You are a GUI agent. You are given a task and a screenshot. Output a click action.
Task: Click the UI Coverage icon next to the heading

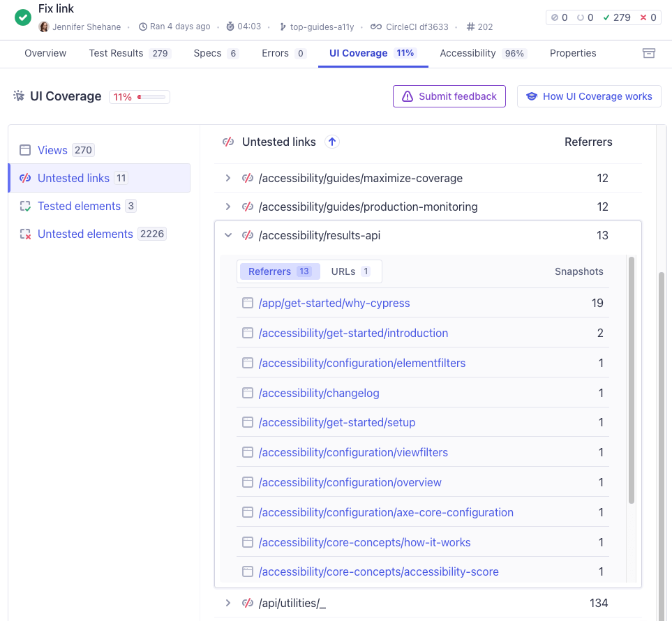(x=19, y=96)
